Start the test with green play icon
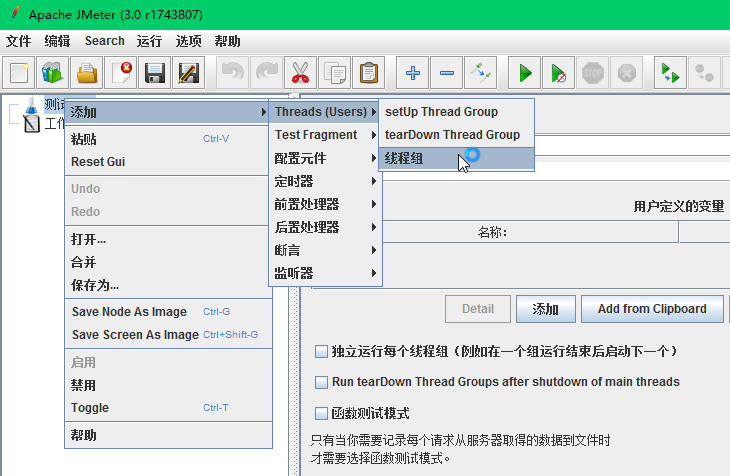The image size is (730, 476). pyautogui.click(x=524, y=73)
